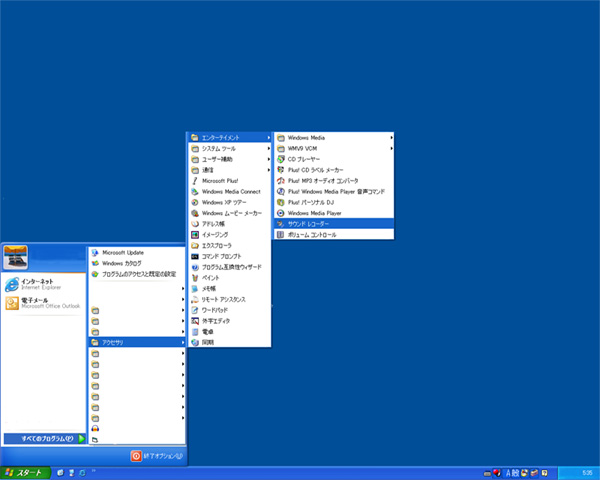Click the イメージング icon
Viewport: 600px width, 480px height.
(195, 234)
